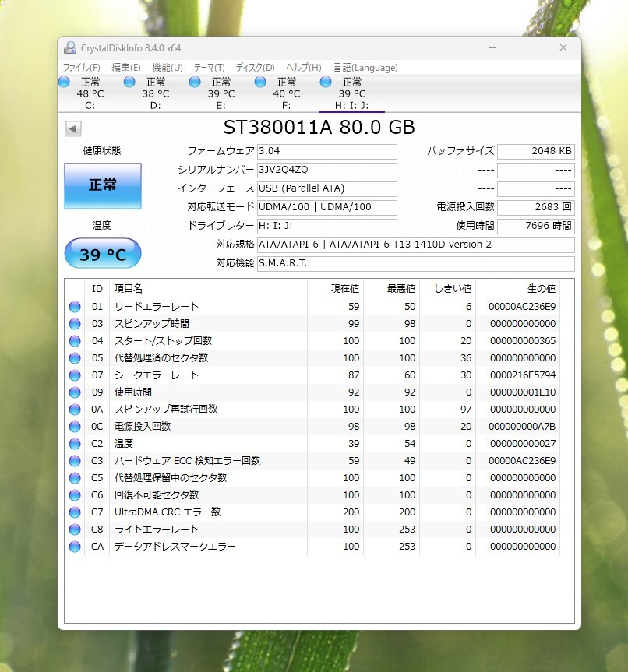Click the CrystalDiskInfo app icon in title bar
Image resolution: width=628 pixels, height=672 pixels.
(70, 48)
